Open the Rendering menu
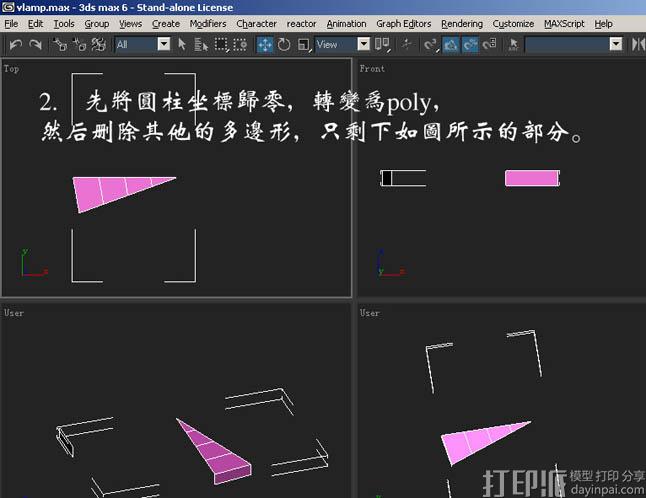Screen dimensions: 646x498 coord(461,23)
